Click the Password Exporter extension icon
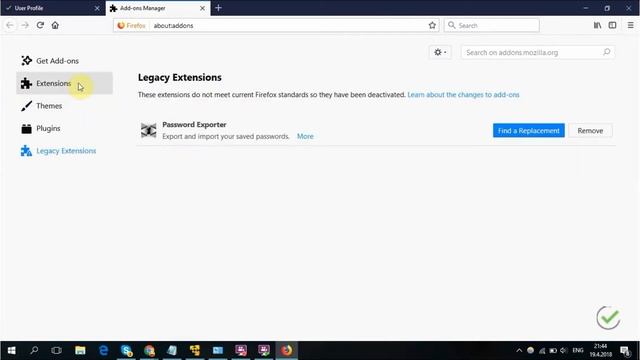The image size is (640, 360). [x=149, y=131]
